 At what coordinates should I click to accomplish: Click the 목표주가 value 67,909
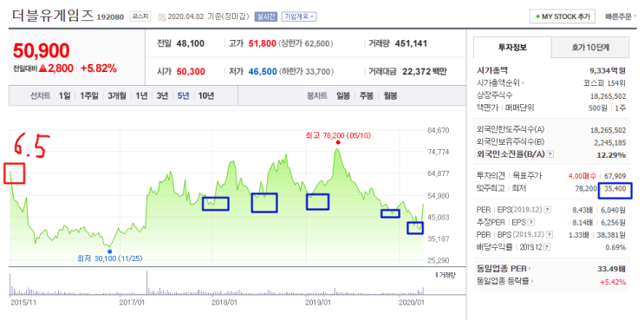[615, 176]
